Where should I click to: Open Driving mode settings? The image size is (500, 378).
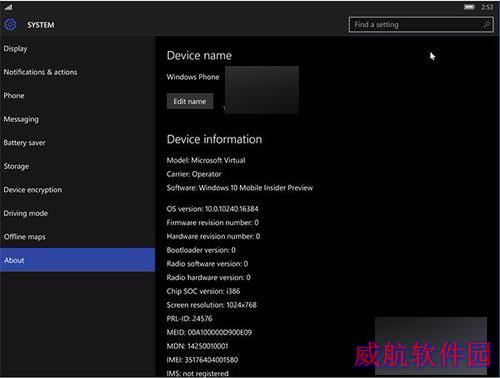coord(77,213)
